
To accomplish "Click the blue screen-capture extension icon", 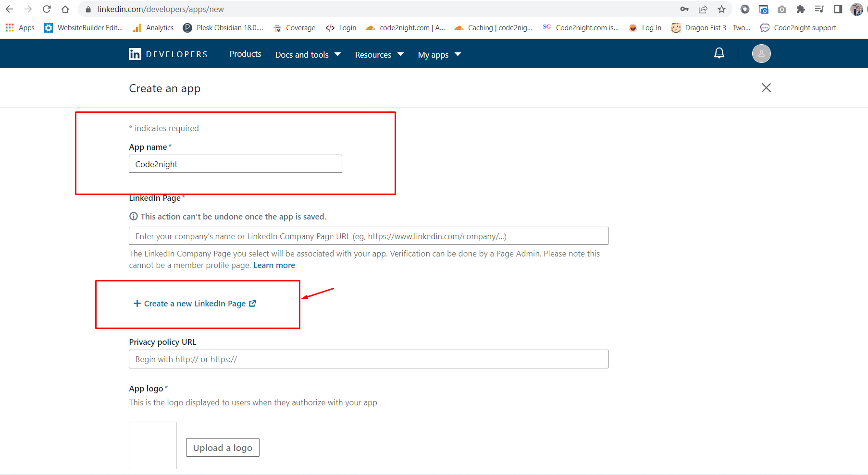I will click(x=763, y=9).
